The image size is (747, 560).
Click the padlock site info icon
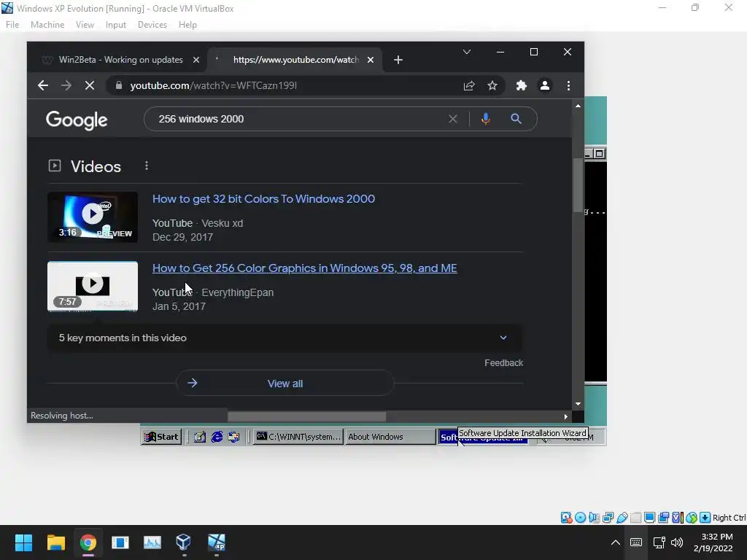click(119, 86)
